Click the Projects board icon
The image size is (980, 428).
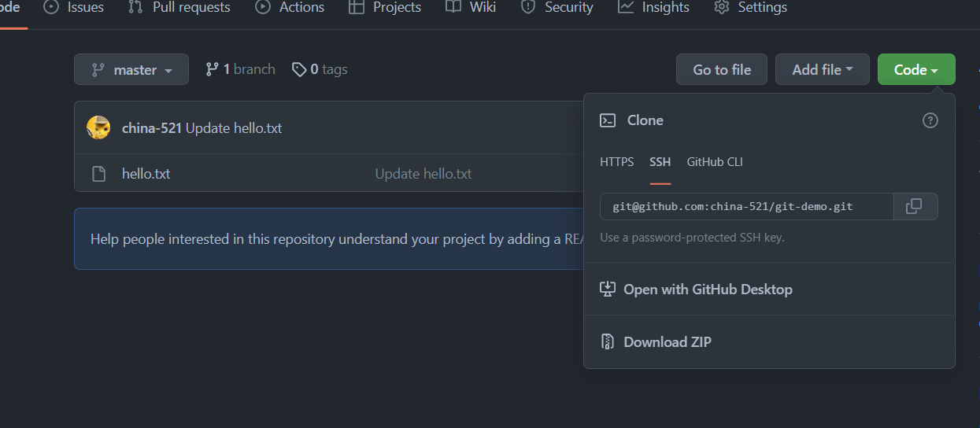coord(357,7)
